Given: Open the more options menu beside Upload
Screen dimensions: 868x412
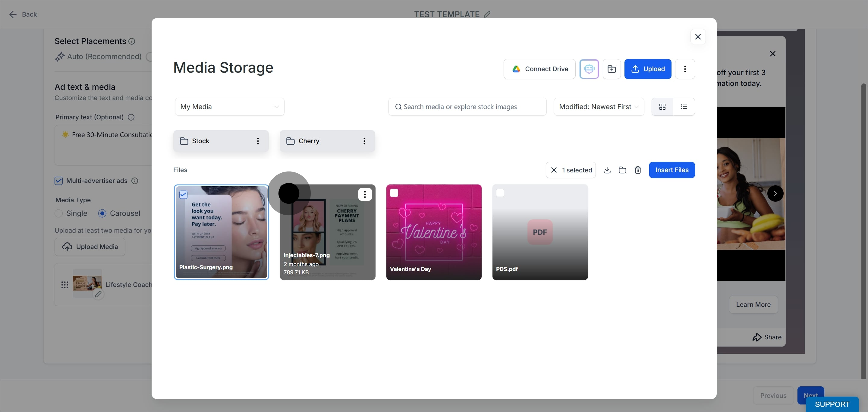Looking at the screenshot, I should (x=685, y=69).
